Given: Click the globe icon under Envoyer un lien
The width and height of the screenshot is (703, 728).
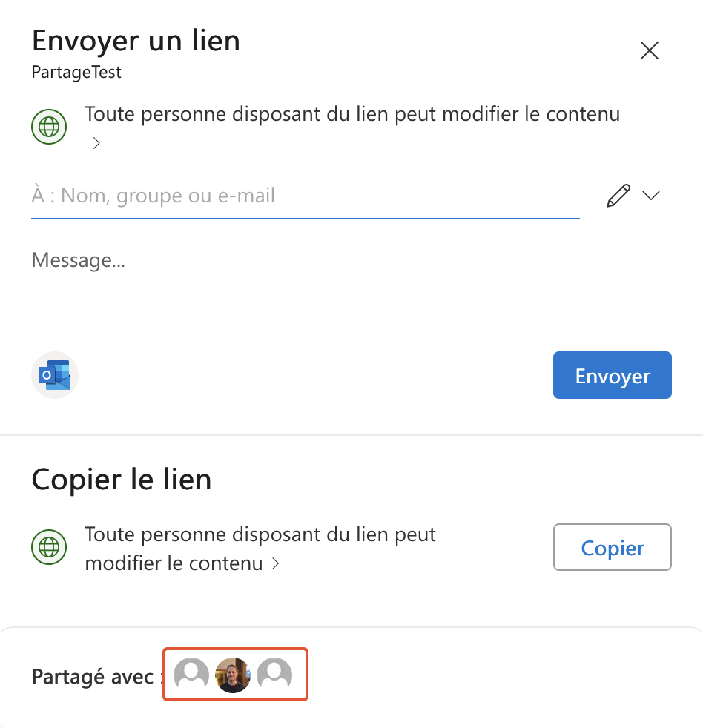Looking at the screenshot, I should 49,126.
